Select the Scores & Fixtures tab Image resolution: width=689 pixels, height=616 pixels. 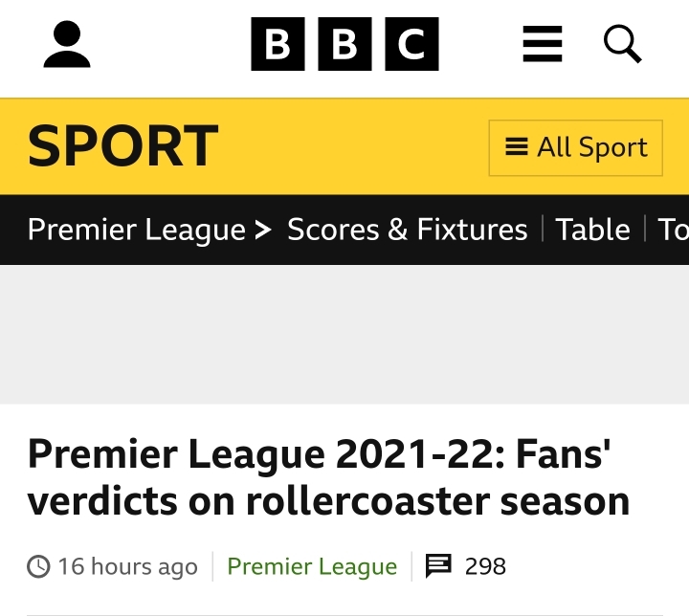408,230
